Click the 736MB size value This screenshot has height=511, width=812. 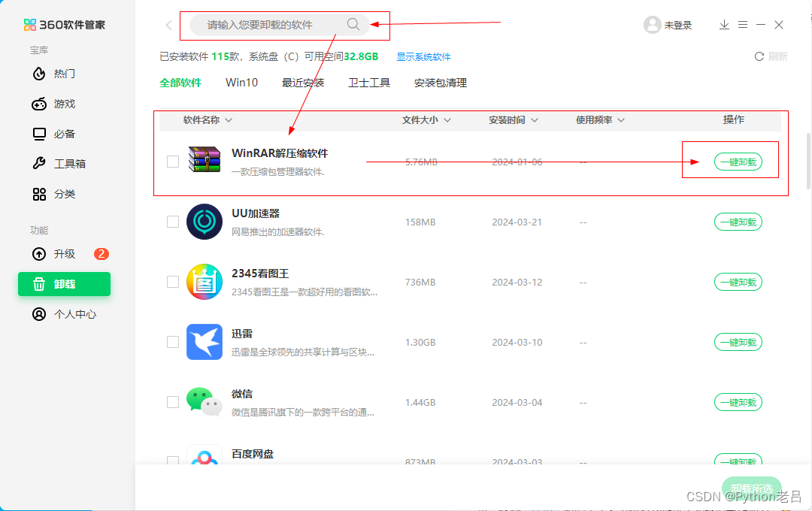pos(420,282)
